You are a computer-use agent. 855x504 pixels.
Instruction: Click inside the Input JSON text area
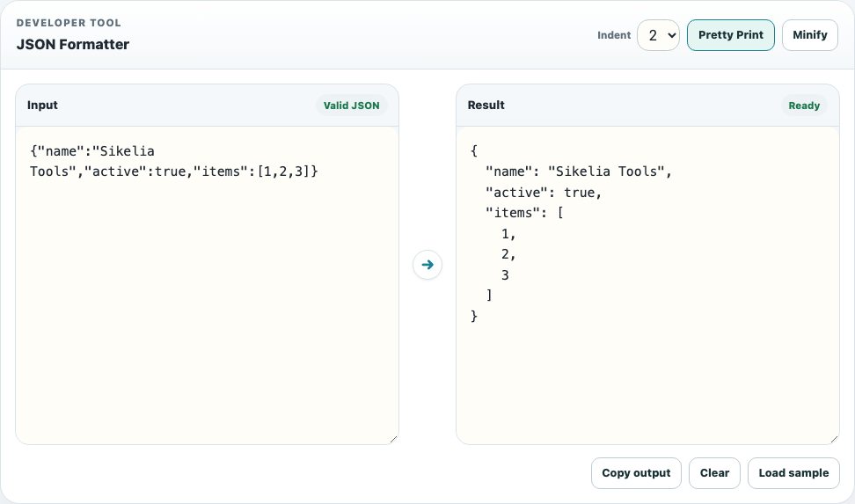click(208, 285)
